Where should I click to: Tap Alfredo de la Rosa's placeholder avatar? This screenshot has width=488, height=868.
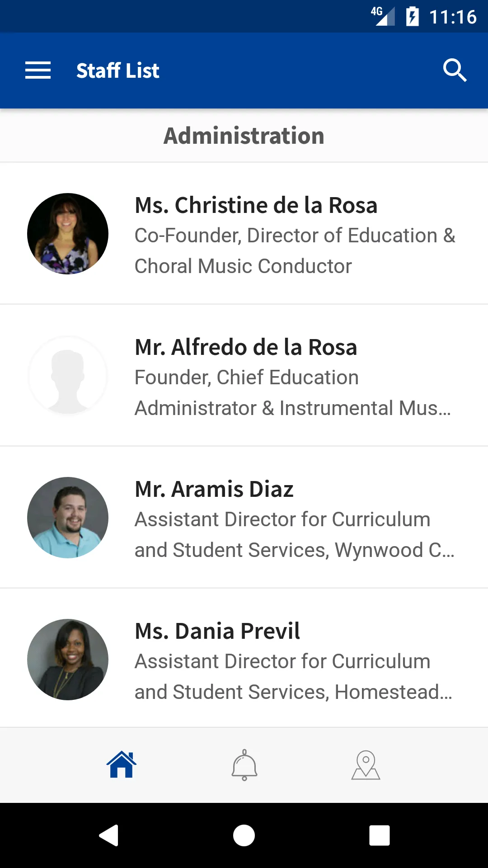[68, 376]
